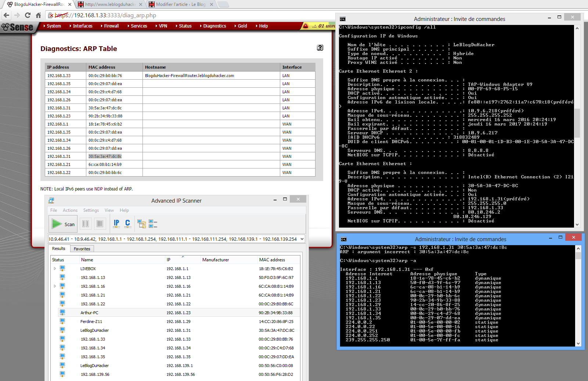Click the scanner IP range input field
This screenshot has height=381, width=588.
click(174, 239)
